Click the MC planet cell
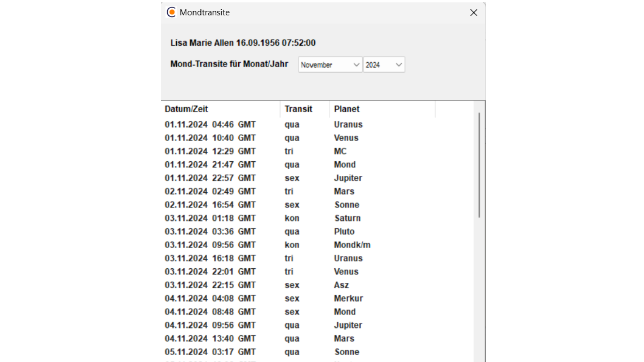644x362 pixels. pos(340,151)
